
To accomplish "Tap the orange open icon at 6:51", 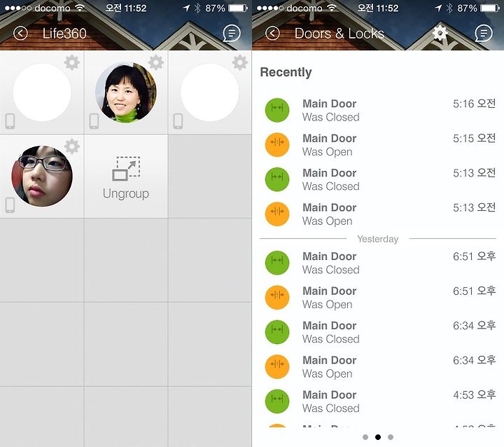I will pyautogui.click(x=277, y=297).
